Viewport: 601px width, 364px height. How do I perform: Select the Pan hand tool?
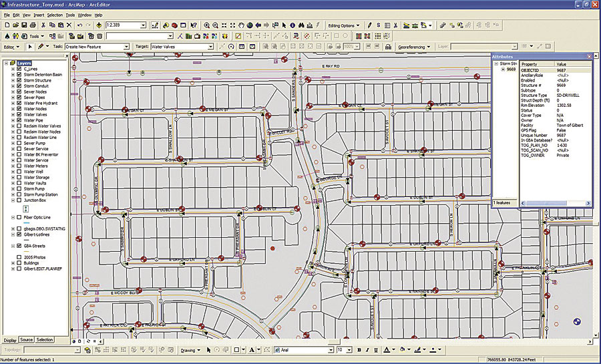241,25
